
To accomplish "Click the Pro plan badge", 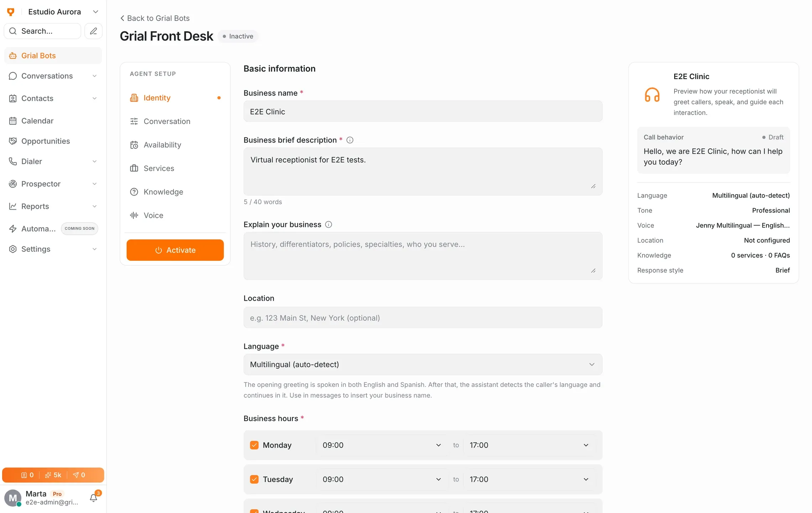I will pyautogui.click(x=57, y=494).
